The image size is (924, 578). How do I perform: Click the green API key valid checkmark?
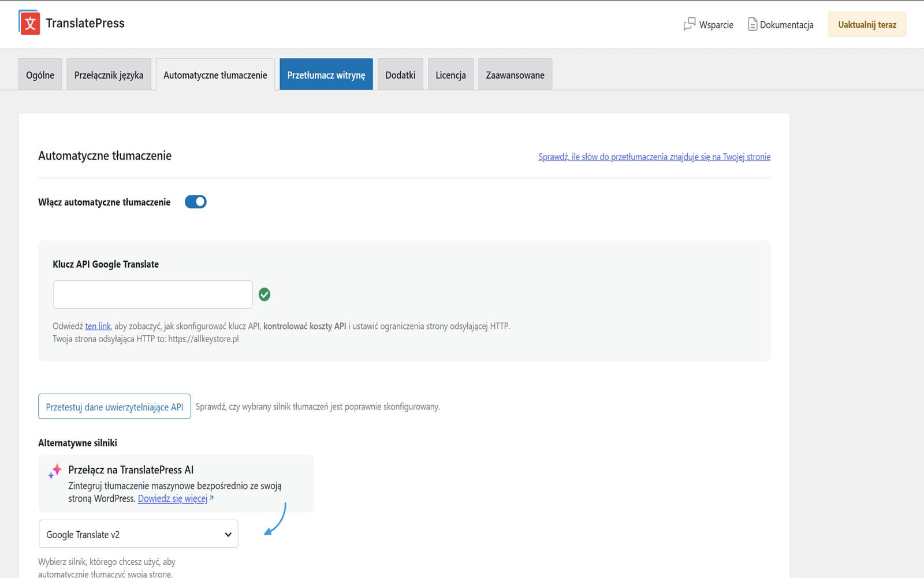click(x=264, y=295)
